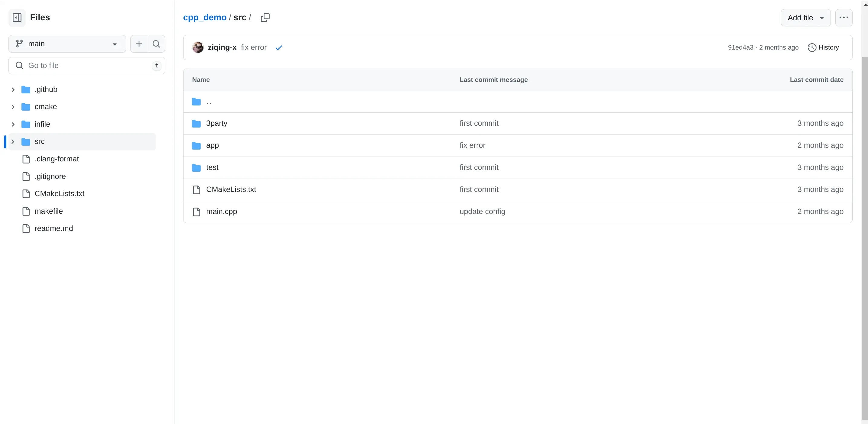Expand the src folder chevron in tree
868x424 pixels.
(x=13, y=141)
